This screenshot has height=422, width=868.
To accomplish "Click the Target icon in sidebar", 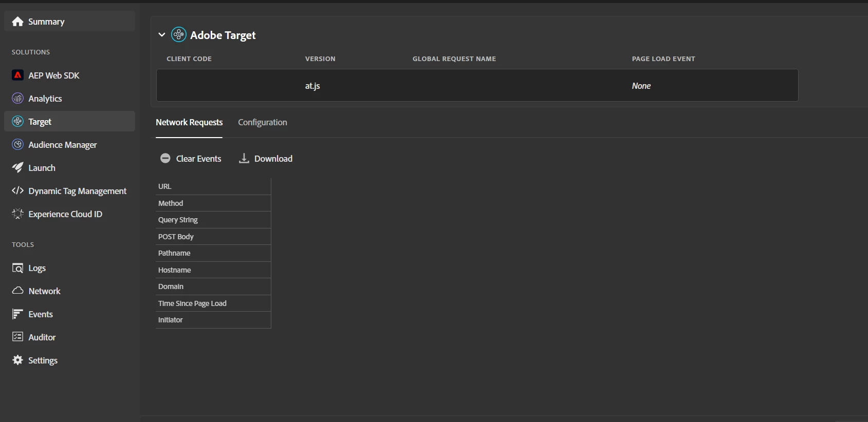I will point(18,122).
